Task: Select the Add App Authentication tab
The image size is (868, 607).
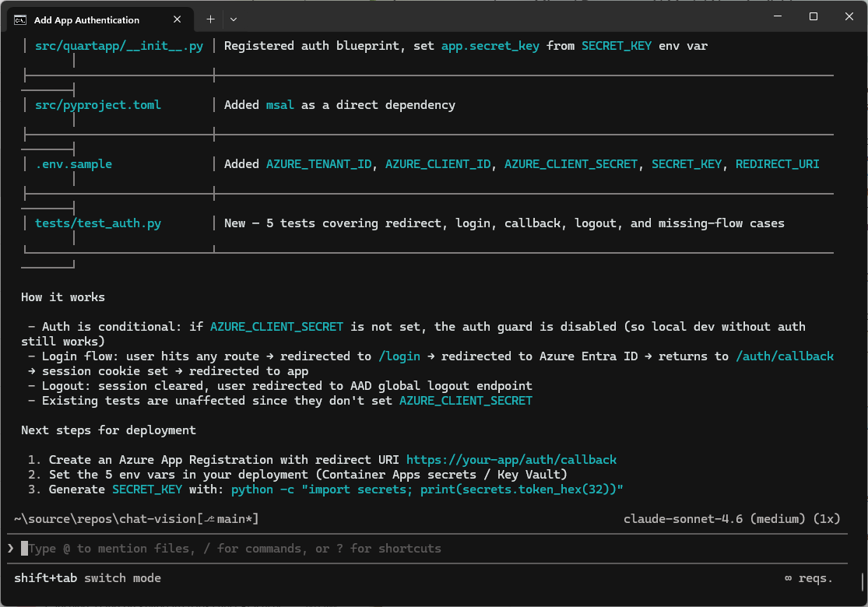Action: 86,19
